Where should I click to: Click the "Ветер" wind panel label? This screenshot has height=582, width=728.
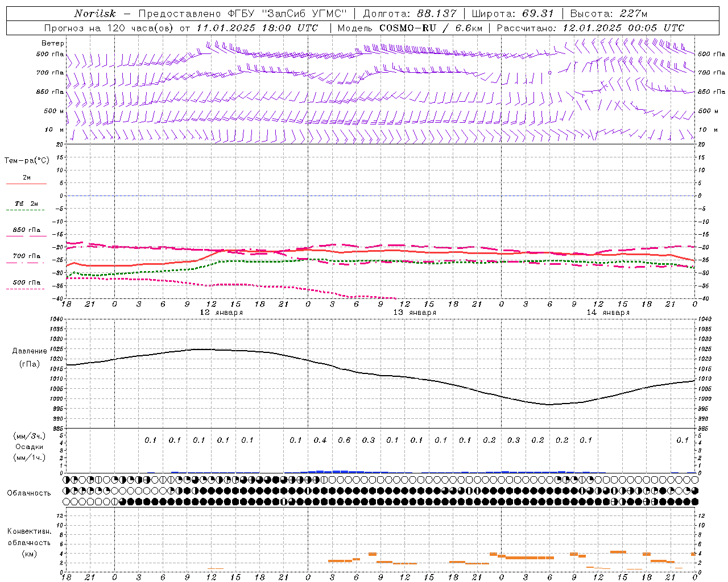click(x=53, y=43)
